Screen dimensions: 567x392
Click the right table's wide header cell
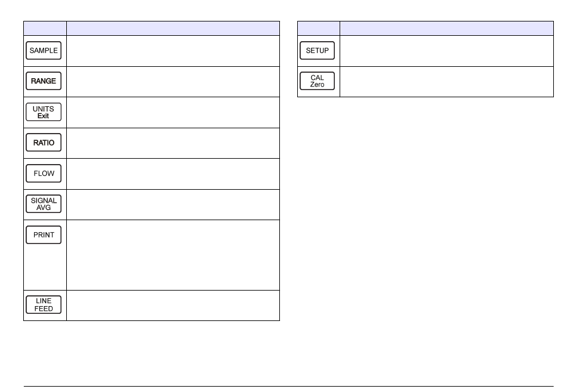pyautogui.click(x=446, y=28)
